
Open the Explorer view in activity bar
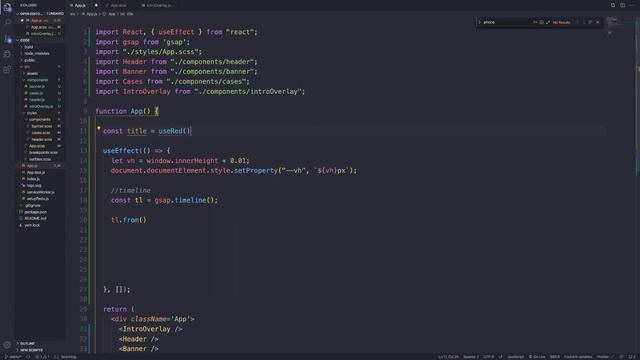7,7
